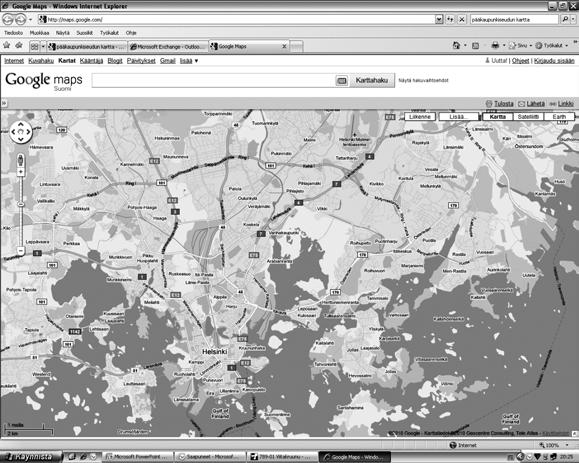Viewport: 579px width, 463px height.
Task: Open the Työkalut toolbar dropdown
Action: 552,45
